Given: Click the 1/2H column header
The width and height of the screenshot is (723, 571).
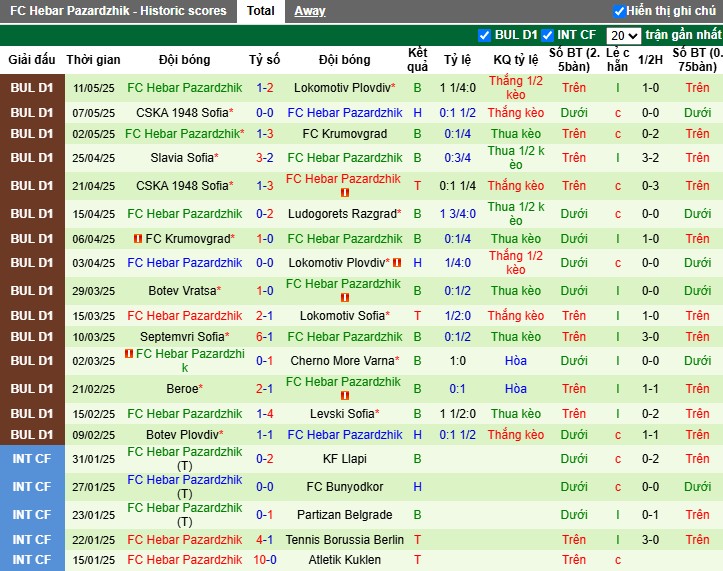Looking at the screenshot, I should (650, 59).
